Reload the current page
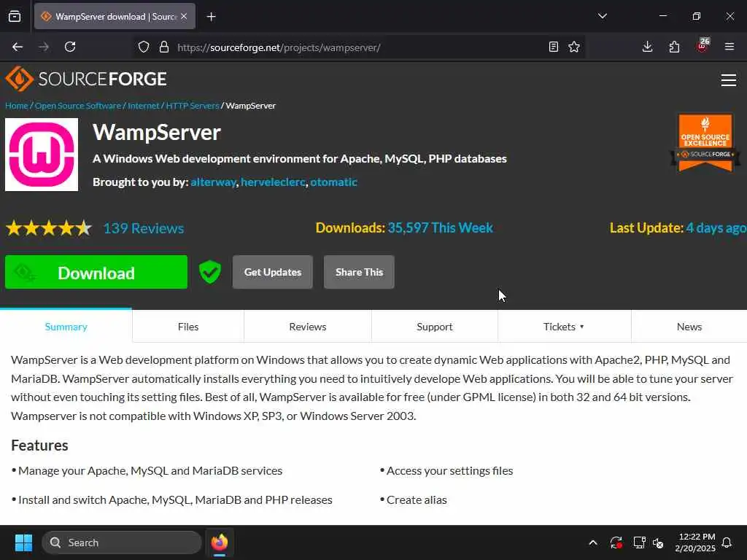The image size is (747, 560). pos(70,47)
